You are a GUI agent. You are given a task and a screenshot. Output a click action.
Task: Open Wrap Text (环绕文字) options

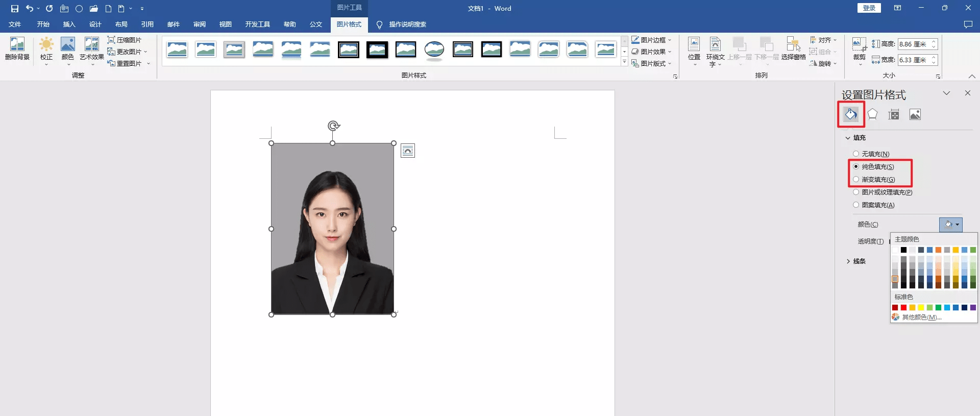[715, 51]
